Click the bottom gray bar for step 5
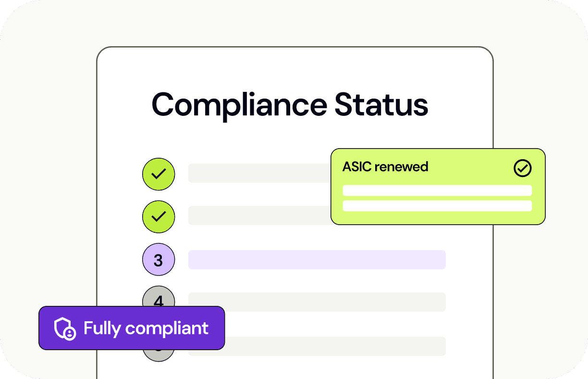This screenshot has height=379, width=588. pyautogui.click(x=317, y=346)
